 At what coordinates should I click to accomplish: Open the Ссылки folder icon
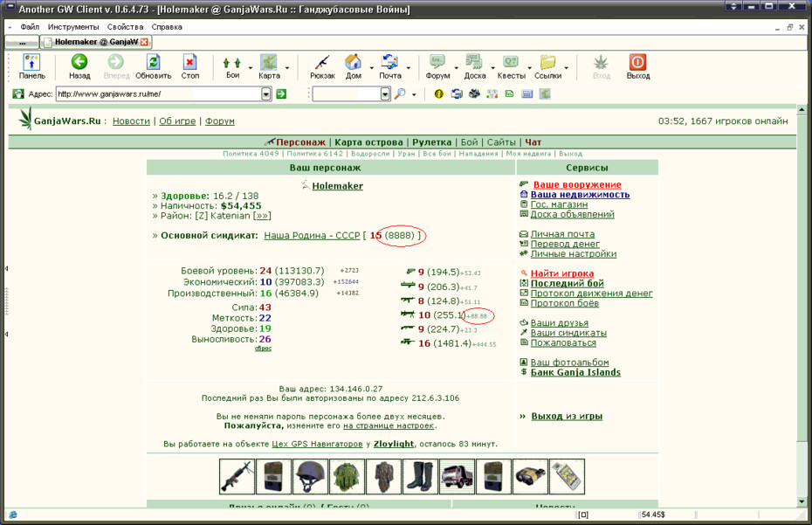pyautogui.click(x=548, y=67)
